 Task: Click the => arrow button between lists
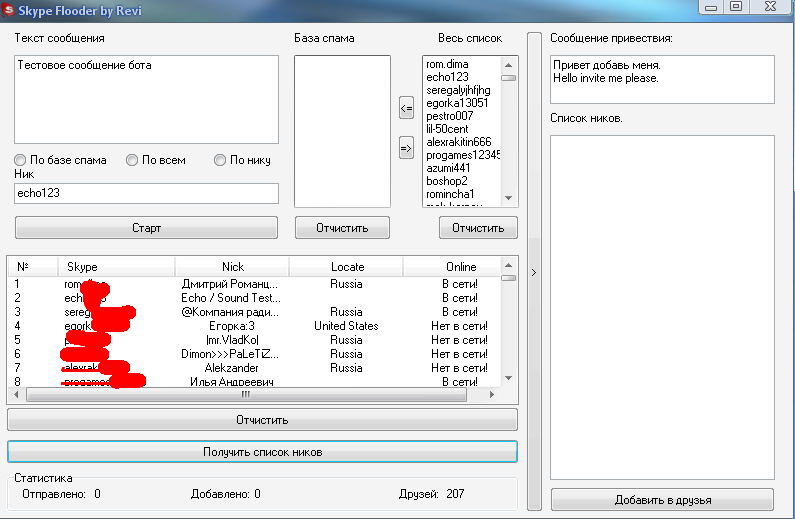pos(406,148)
